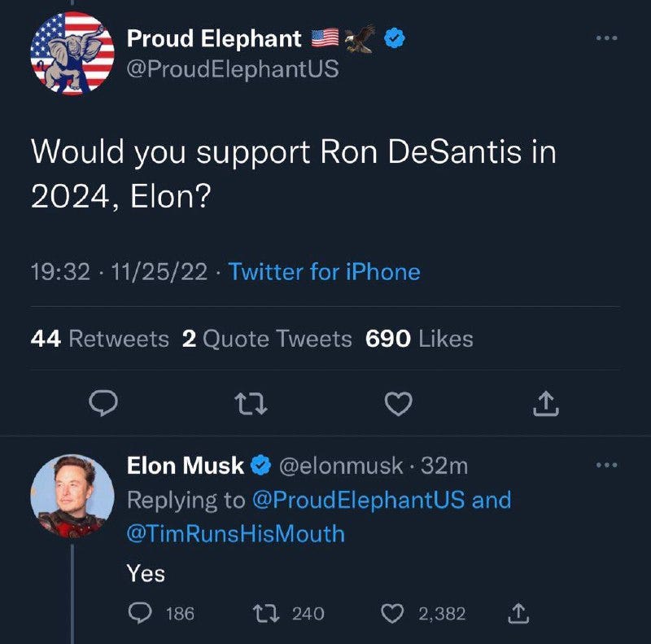Open Twitter for iPhone source link
The height and width of the screenshot is (644, 651).
324,272
